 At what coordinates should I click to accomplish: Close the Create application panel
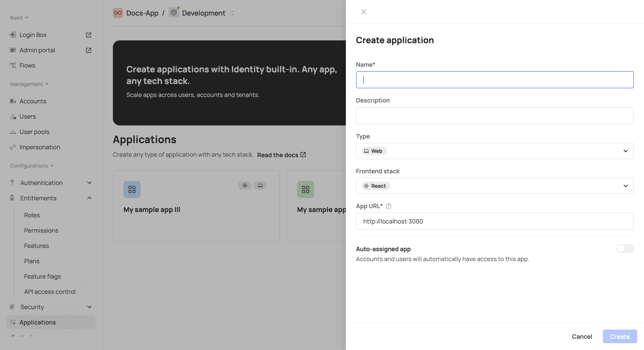click(x=364, y=12)
